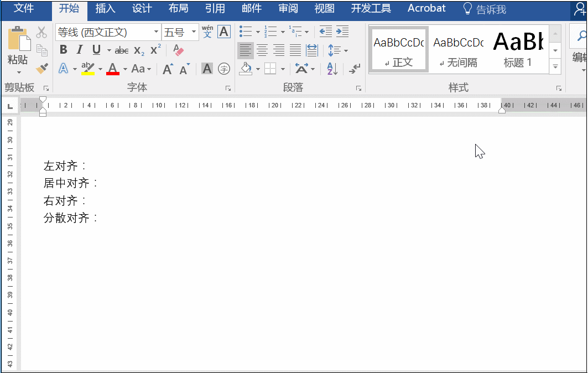Viewport: 588px width, 373px height.
Task: Apply paragraph shading paint bucket
Action: pos(246,69)
